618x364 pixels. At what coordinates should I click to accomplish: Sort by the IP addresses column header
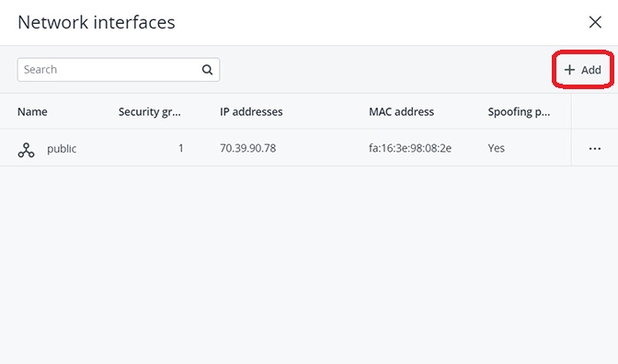[251, 112]
